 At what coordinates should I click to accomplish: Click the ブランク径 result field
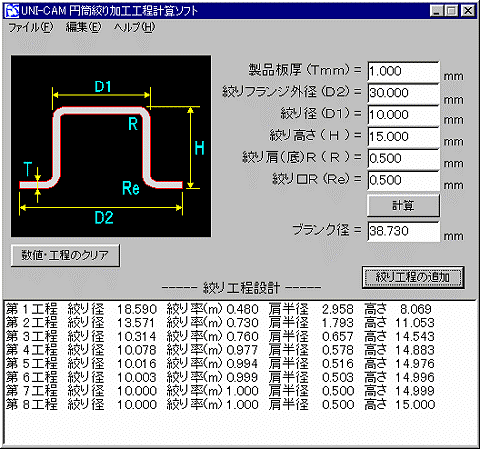coord(403,231)
